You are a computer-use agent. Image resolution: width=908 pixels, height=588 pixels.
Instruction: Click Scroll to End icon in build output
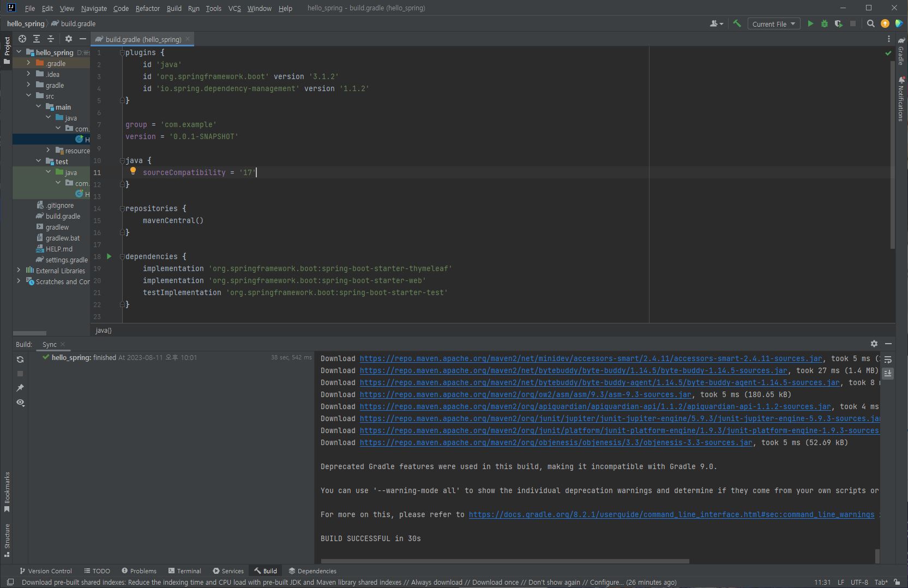888,374
